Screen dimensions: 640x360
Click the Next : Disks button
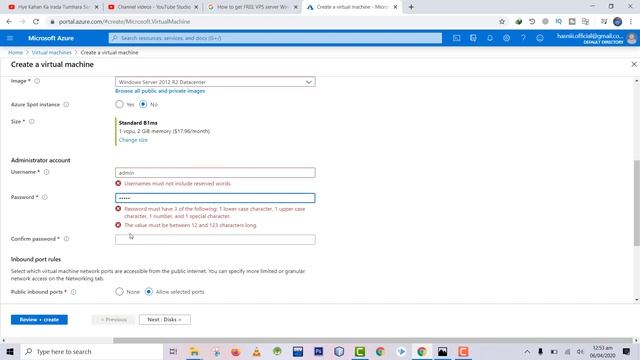click(164, 320)
